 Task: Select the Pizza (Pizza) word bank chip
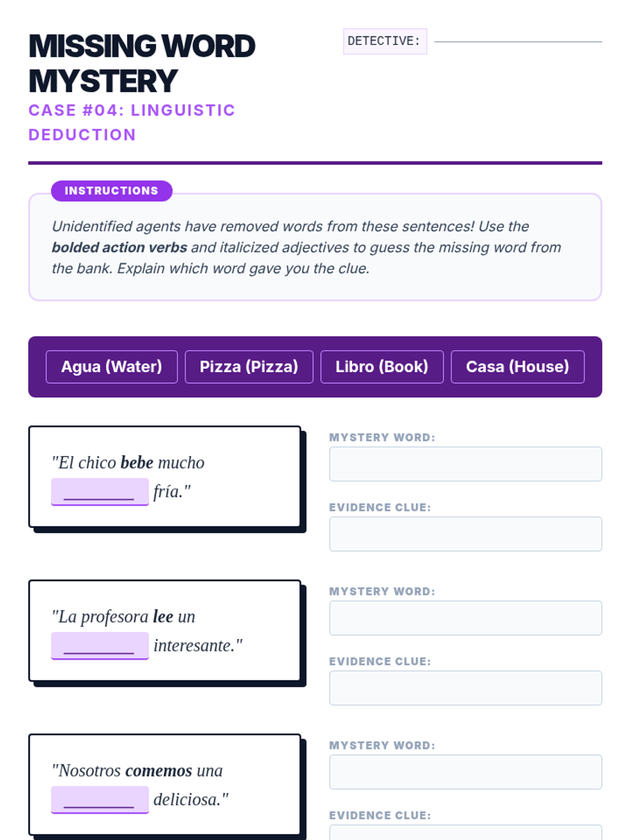(x=249, y=366)
